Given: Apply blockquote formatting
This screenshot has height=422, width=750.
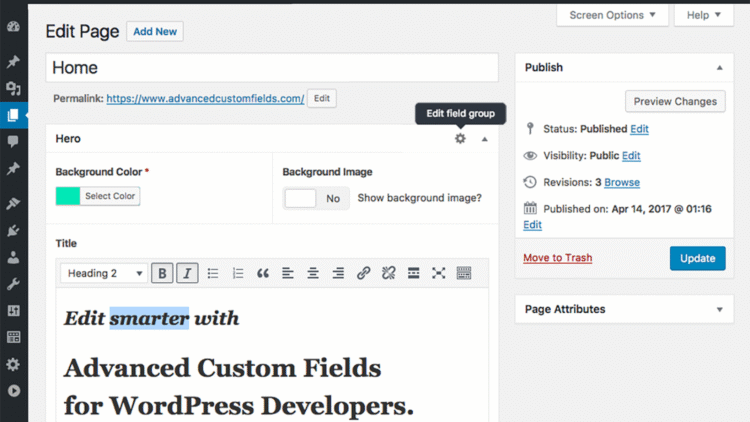Looking at the screenshot, I should point(263,273).
